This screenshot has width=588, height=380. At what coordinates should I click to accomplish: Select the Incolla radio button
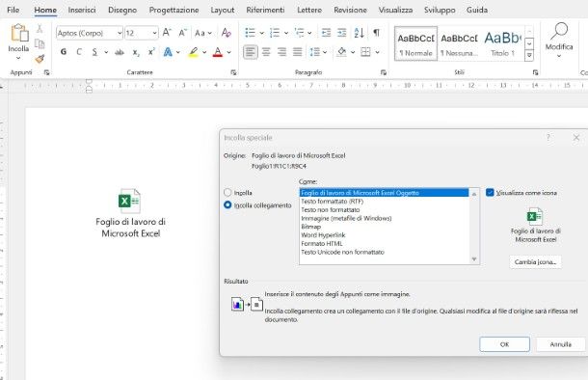click(227, 193)
